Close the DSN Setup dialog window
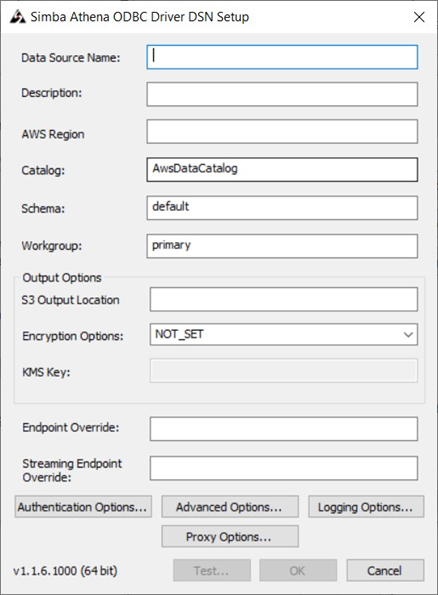This screenshot has width=438, height=595. tap(419, 17)
